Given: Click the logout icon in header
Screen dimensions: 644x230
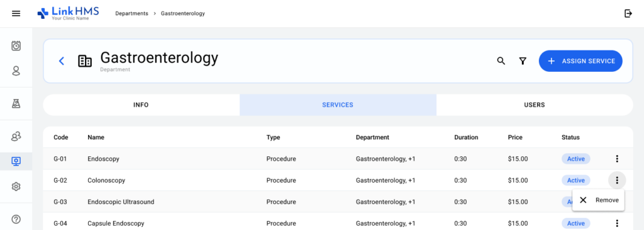Looking at the screenshot, I should (x=628, y=14).
